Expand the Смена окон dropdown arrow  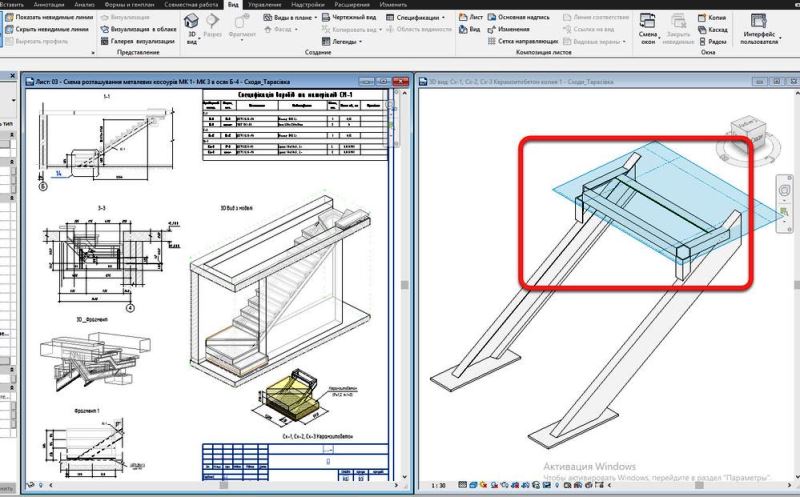[x=659, y=38]
